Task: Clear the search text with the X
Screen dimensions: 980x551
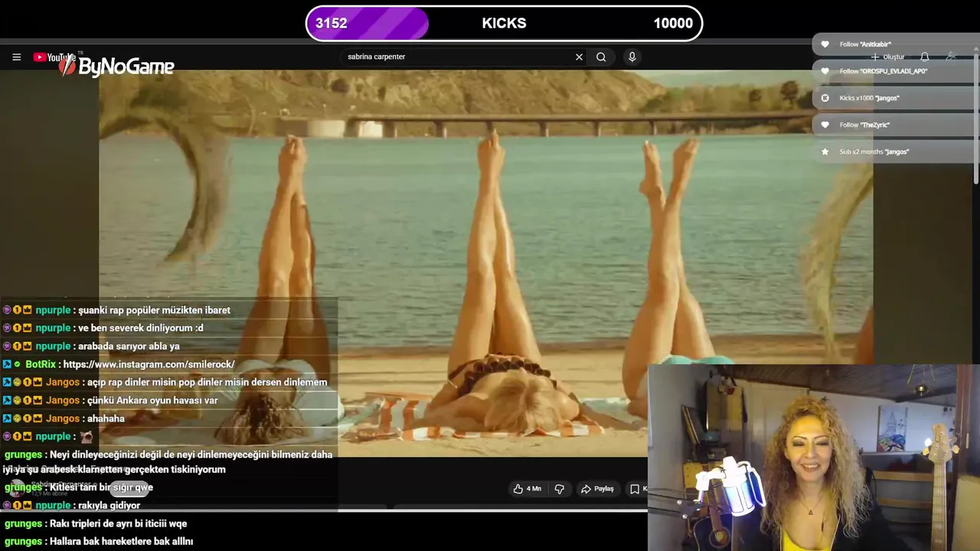Action: (579, 57)
